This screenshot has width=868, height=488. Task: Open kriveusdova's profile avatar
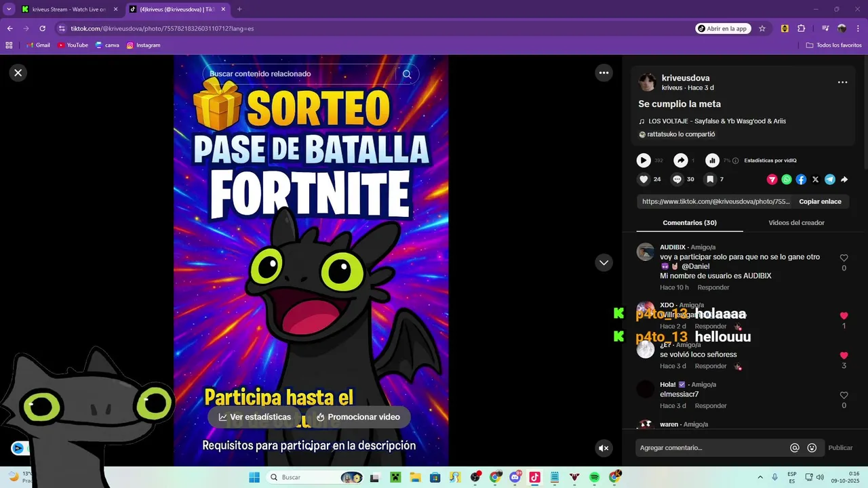tap(647, 83)
